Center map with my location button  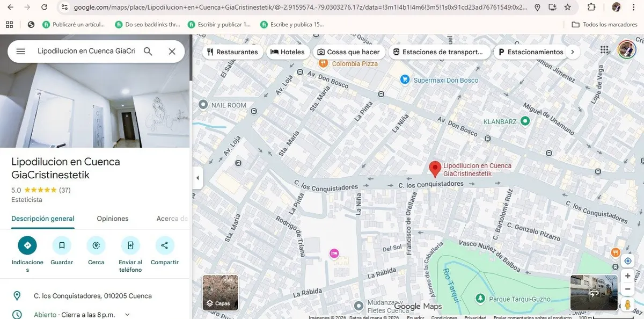pos(627,261)
